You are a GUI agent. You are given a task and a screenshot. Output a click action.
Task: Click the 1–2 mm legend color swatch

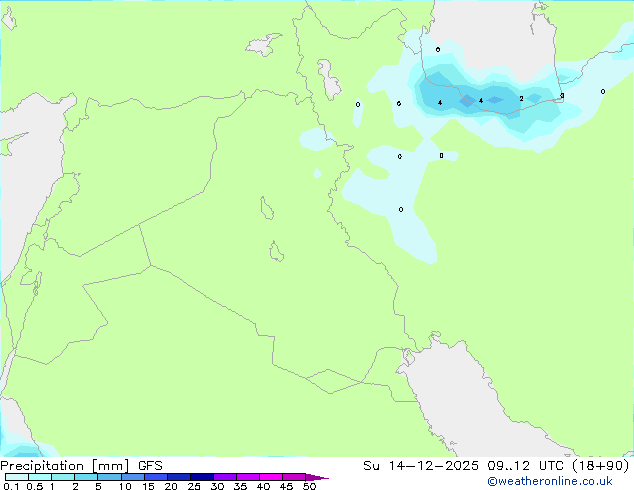pos(63,477)
